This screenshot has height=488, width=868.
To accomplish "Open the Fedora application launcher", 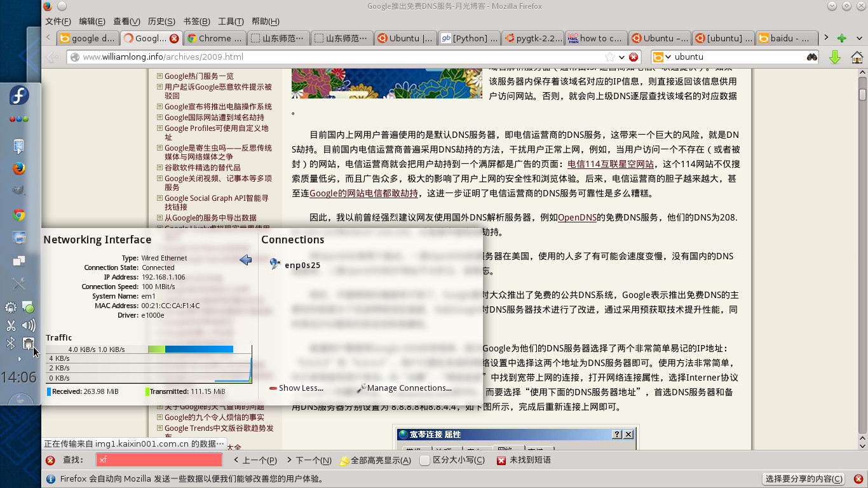I will coord(19,96).
